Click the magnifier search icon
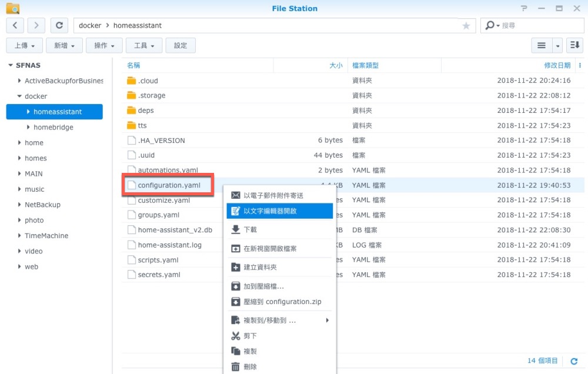The height and width of the screenshot is (374, 588). tap(490, 25)
